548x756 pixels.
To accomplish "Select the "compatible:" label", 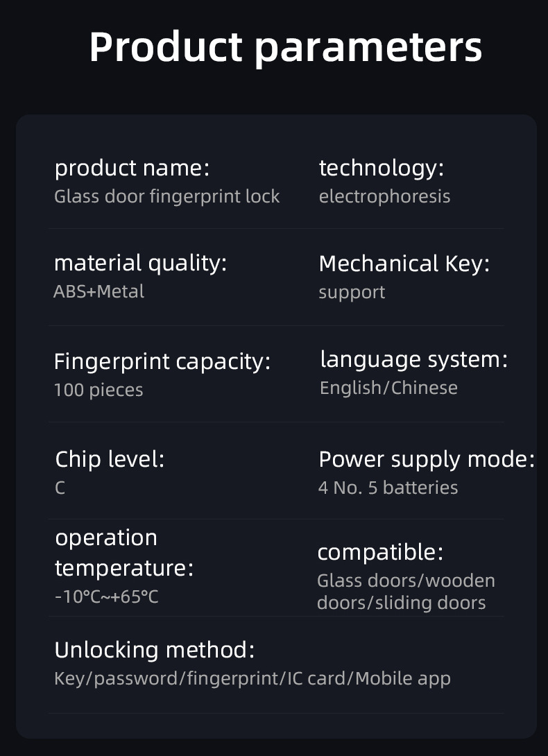I will pos(379,553).
